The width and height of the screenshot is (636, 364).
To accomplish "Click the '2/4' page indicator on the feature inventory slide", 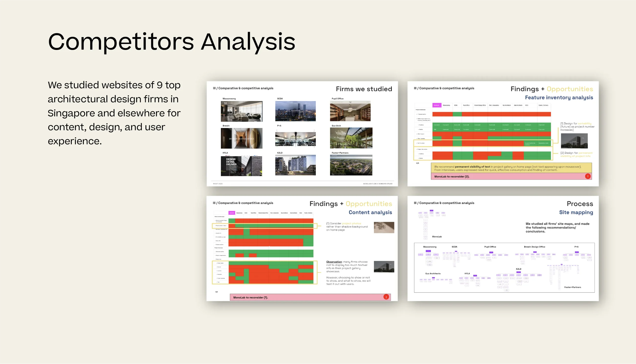I will click(x=417, y=163).
